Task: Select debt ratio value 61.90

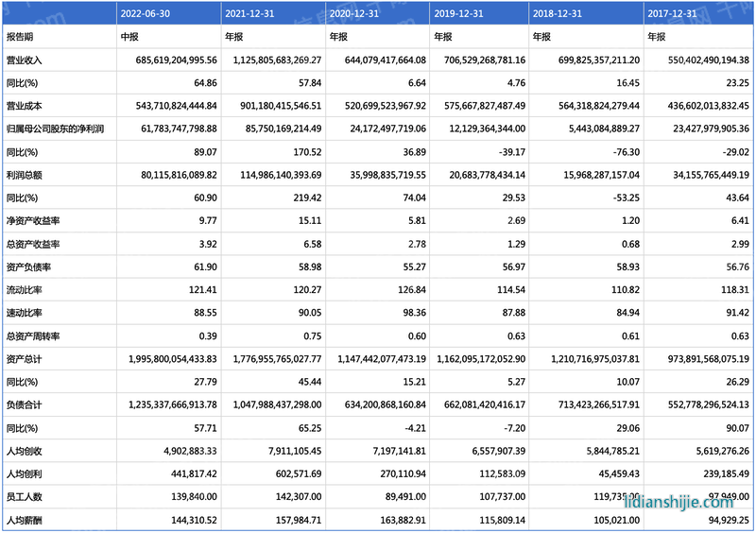Action: [x=205, y=266]
